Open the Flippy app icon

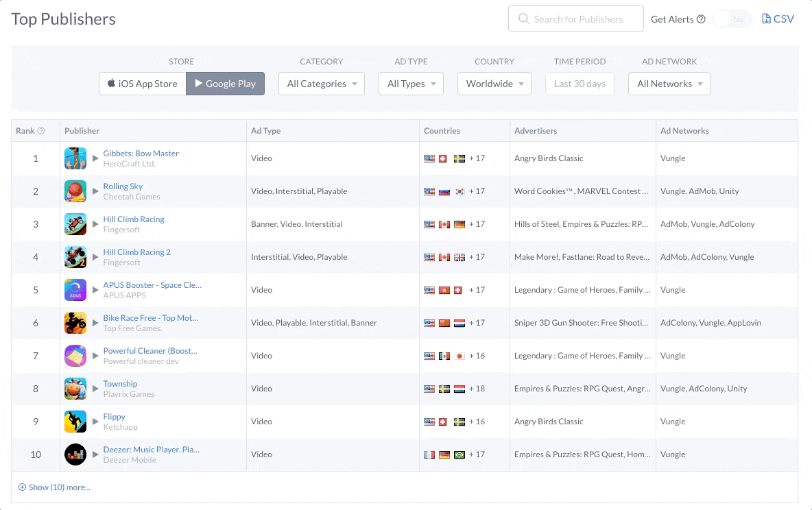click(75, 422)
